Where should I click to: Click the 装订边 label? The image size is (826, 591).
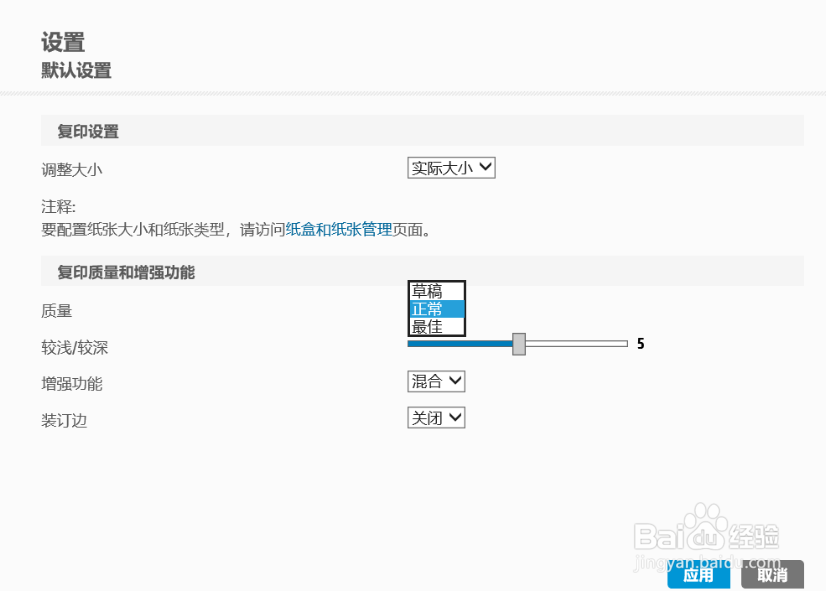(x=64, y=421)
